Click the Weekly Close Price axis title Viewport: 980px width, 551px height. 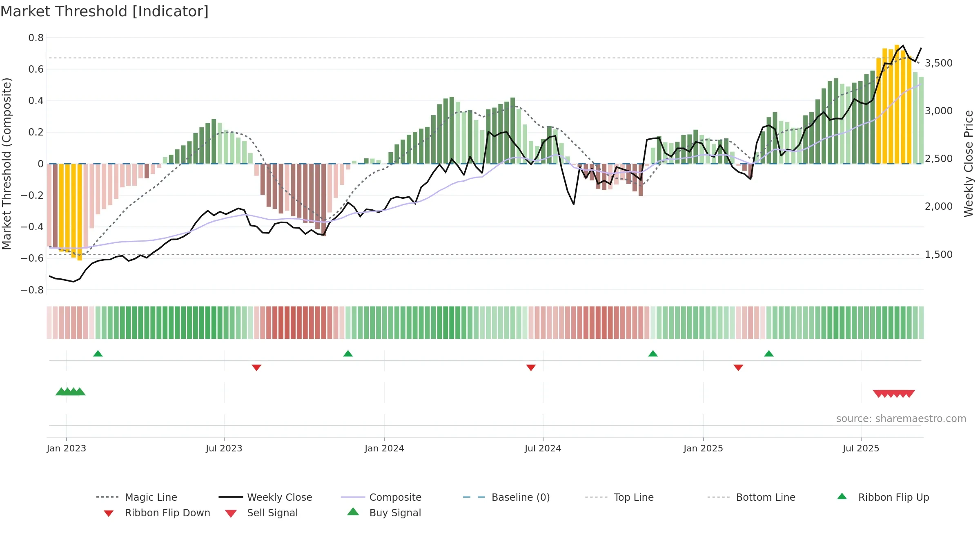[969, 164]
